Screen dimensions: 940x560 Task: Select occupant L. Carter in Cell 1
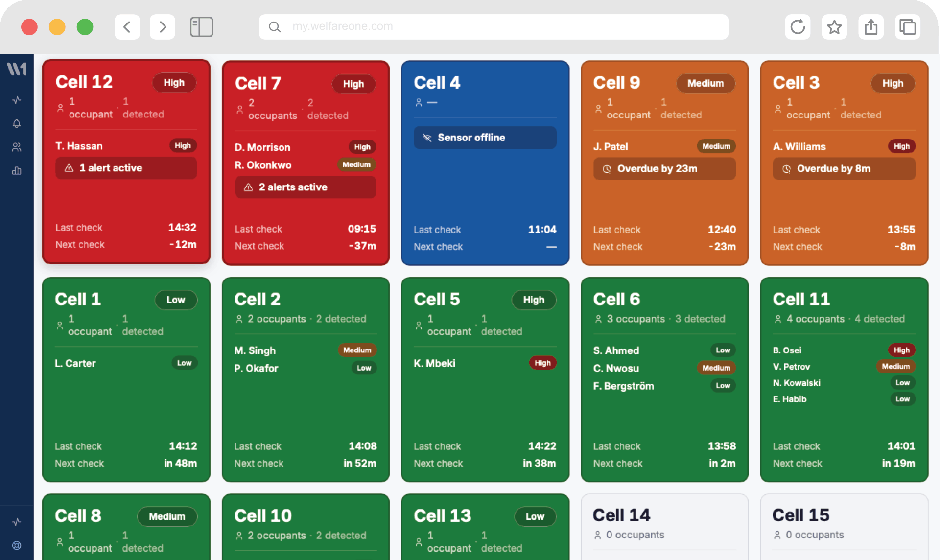[x=75, y=364]
